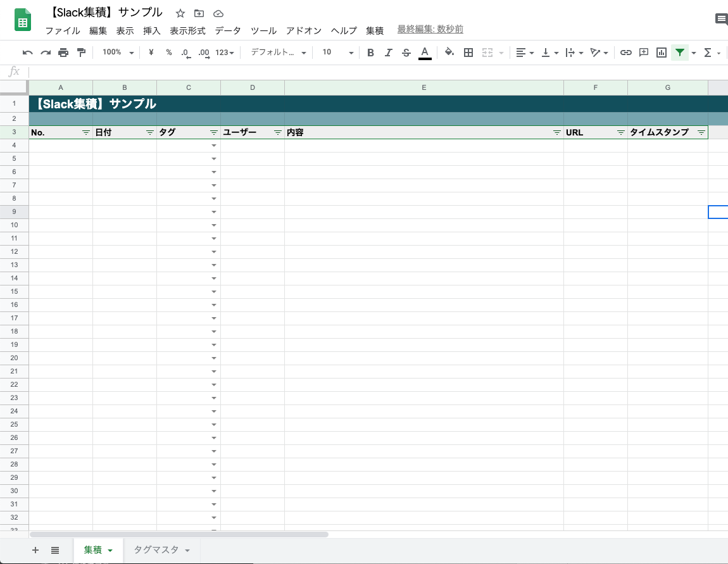The image size is (728, 564).
Task: Add a new sheet with plus icon
Action: [35, 550]
